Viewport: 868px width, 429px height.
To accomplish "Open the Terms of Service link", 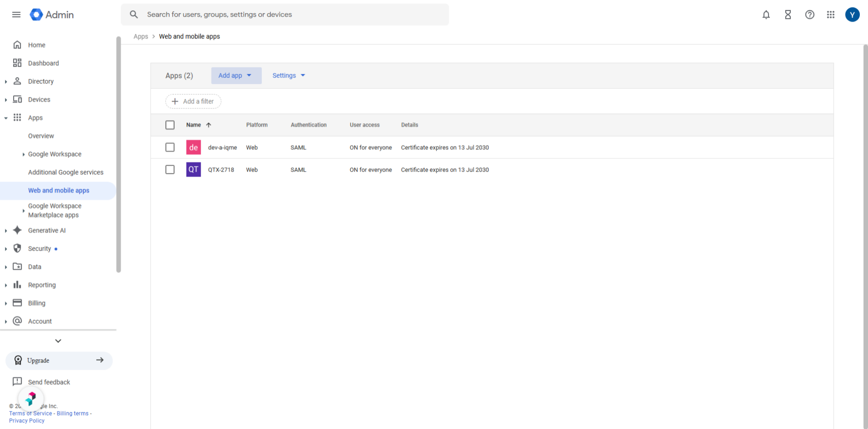I will pyautogui.click(x=30, y=413).
